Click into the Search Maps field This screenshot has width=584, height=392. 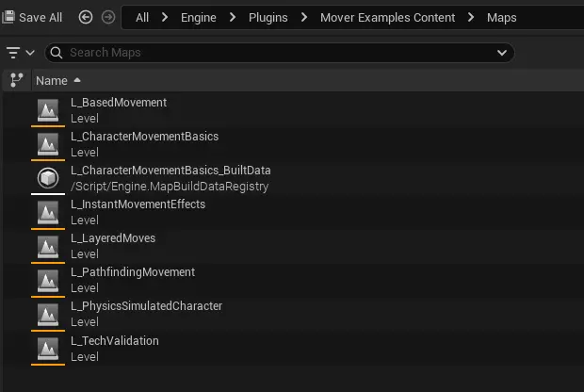[x=280, y=53]
